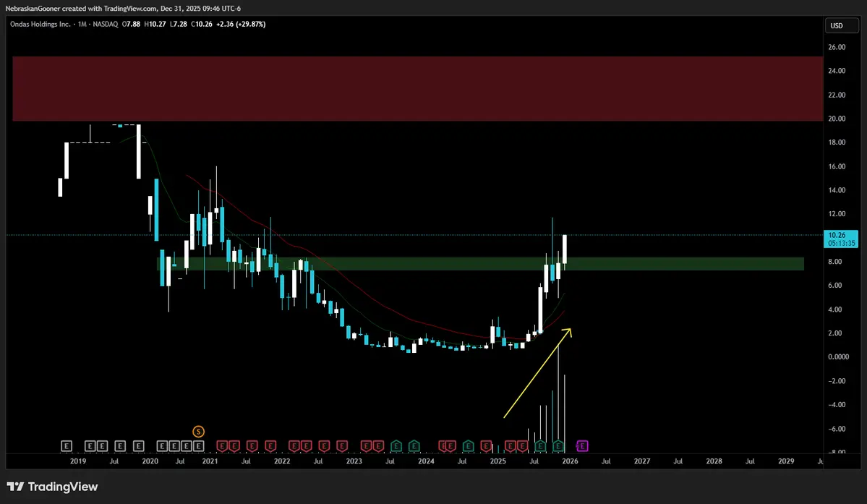Open the first red earnings marker above 2021

pyautogui.click(x=222, y=446)
